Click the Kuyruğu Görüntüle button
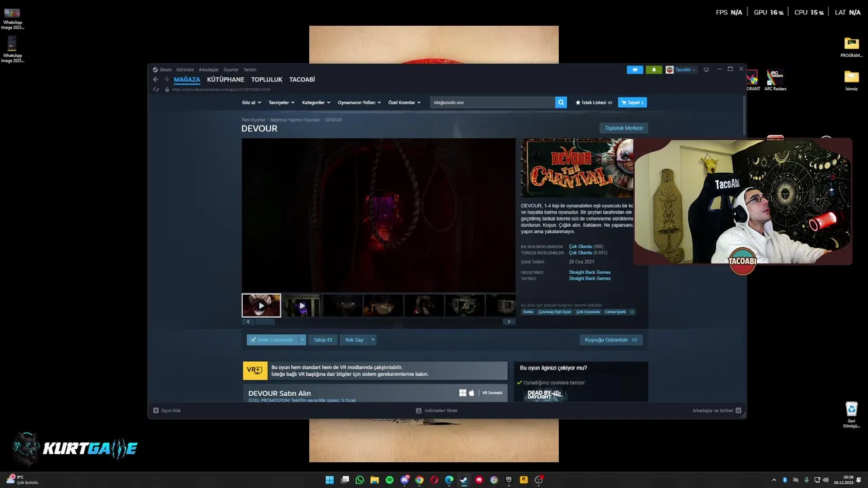The width and height of the screenshot is (868, 488). [611, 340]
